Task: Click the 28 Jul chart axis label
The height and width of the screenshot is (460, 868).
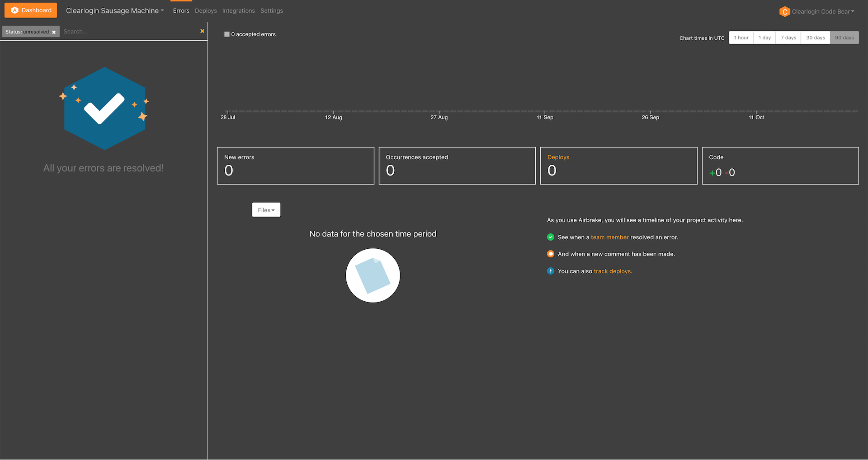Action: tap(228, 118)
